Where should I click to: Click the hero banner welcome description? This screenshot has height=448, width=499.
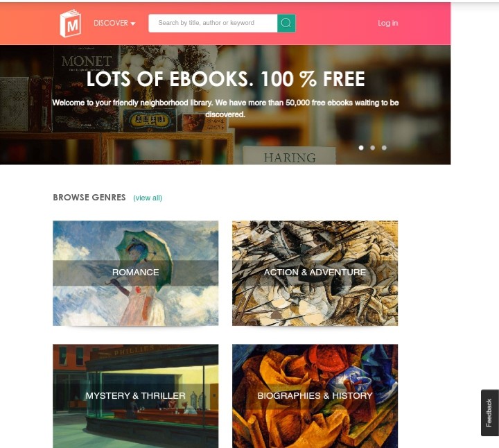[225, 108]
